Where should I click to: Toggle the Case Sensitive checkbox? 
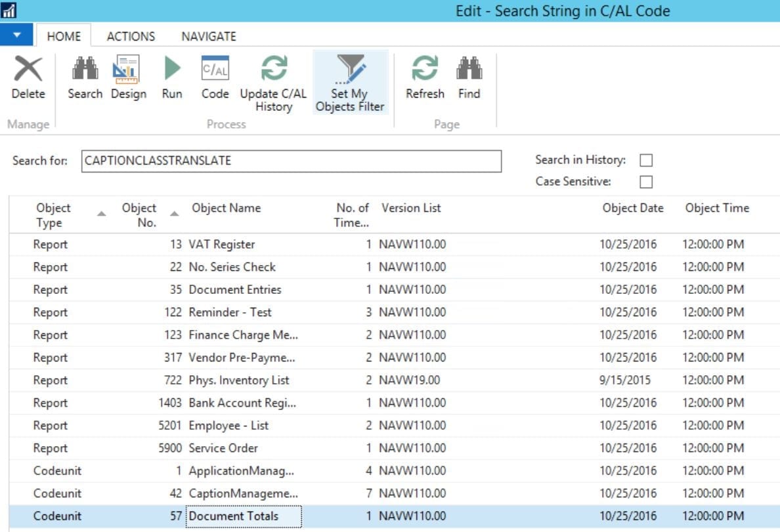[646, 182]
